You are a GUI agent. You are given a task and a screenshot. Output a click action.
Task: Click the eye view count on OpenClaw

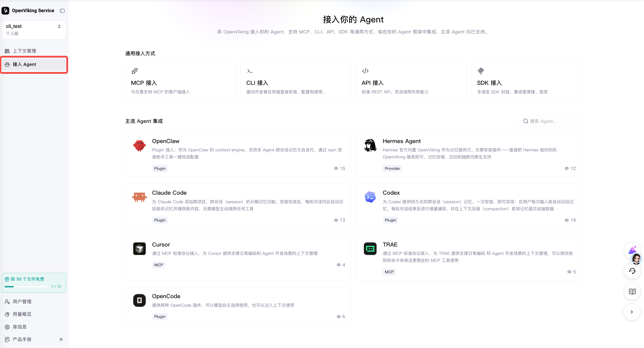point(340,169)
